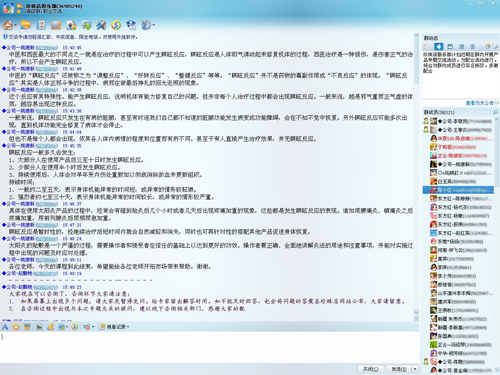
Task: Send a picture using the image icon
Action: point(39,327)
